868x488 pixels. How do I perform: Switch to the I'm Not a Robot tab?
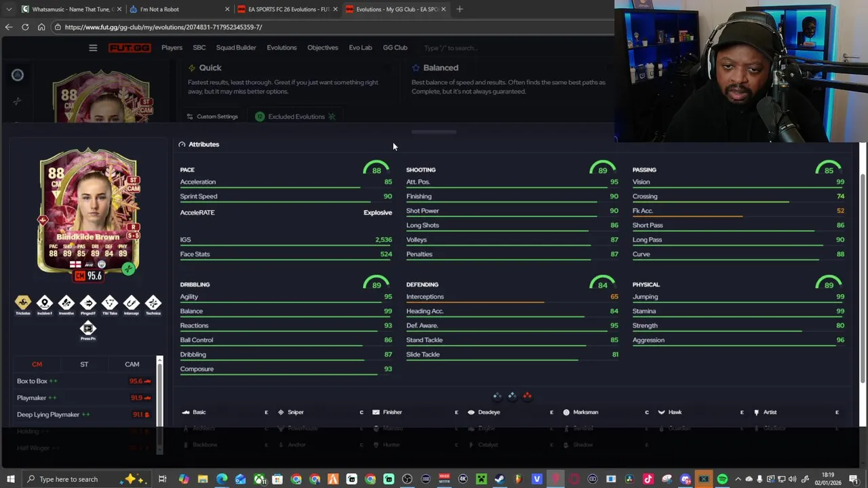180,9
